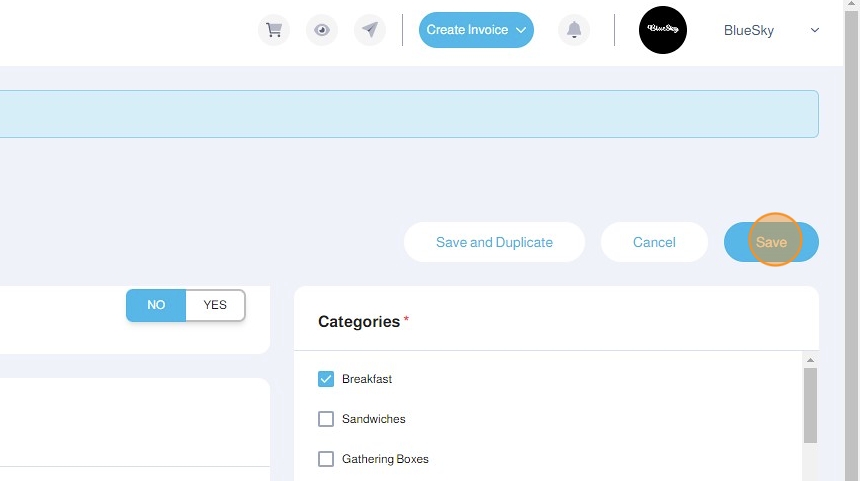Image resolution: width=860 pixels, height=481 pixels.
Task: Open the notifications bell
Action: 574,30
